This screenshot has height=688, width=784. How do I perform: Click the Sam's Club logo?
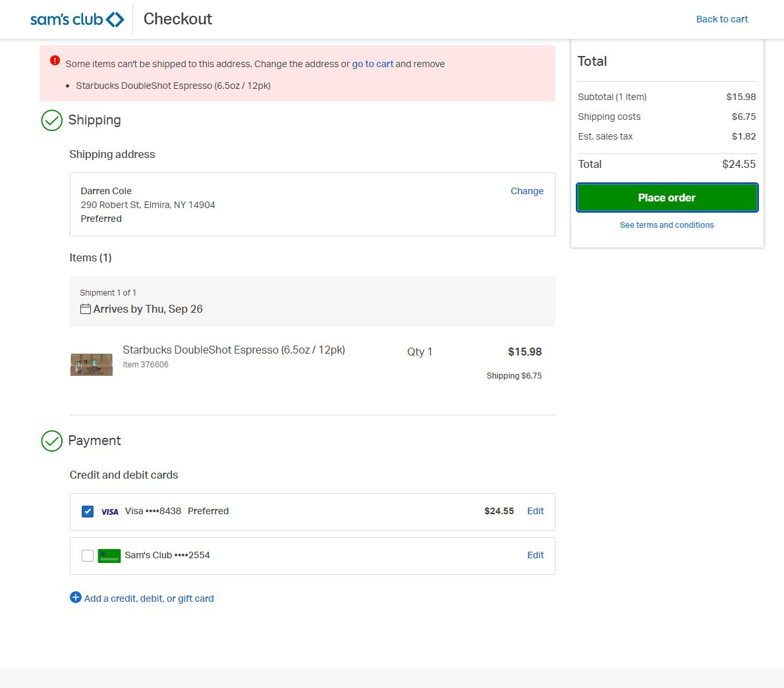(77, 19)
